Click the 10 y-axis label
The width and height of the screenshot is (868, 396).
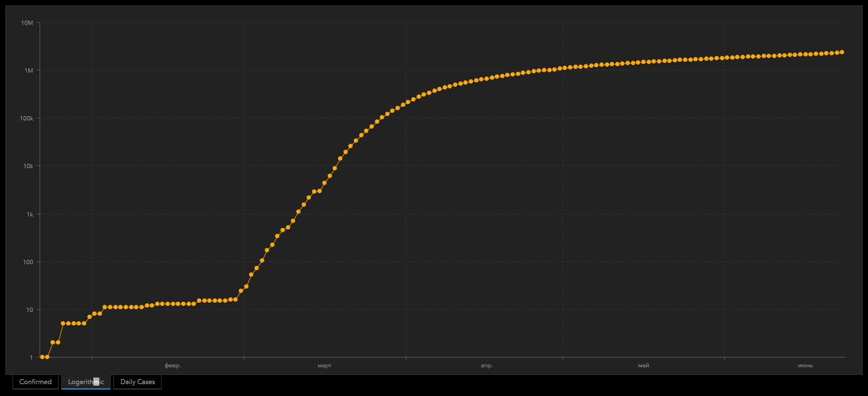pos(30,310)
